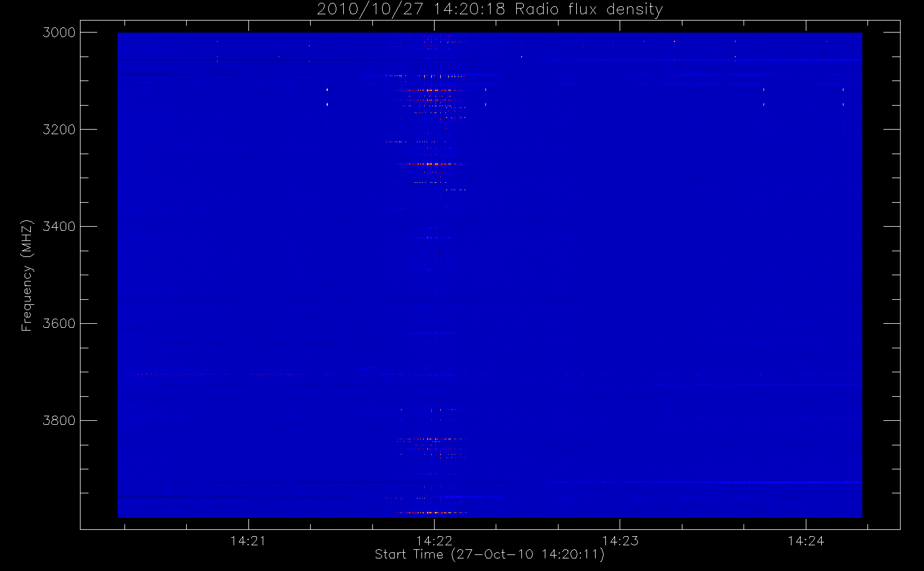The height and width of the screenshot is (571, 924).
Task: Click the "Start Time (27-Oct-10 14:20:11)" label
Action: [489, 554]
